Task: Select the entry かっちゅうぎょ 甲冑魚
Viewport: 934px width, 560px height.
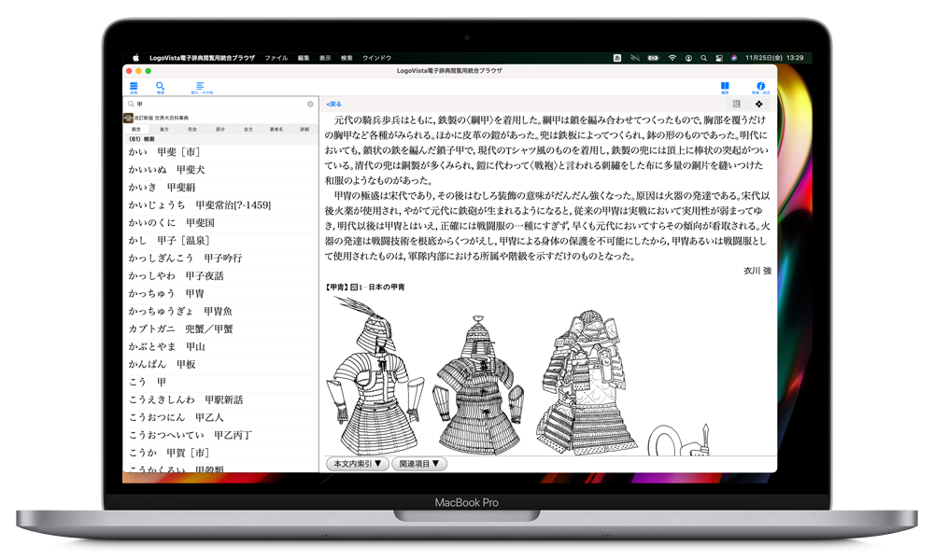Action: pos(220,311)
